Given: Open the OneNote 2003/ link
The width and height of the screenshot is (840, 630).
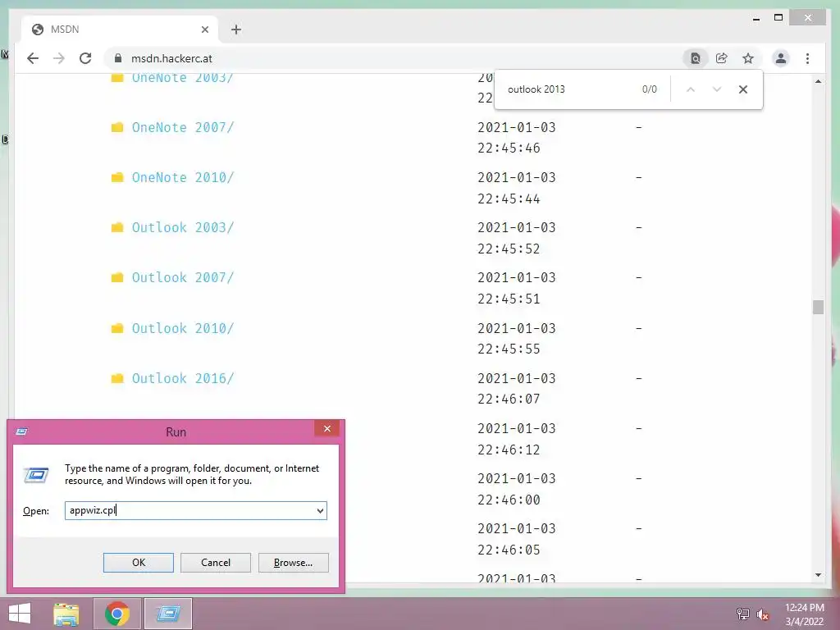Looking at the screenshot, I should click(183, 78).
